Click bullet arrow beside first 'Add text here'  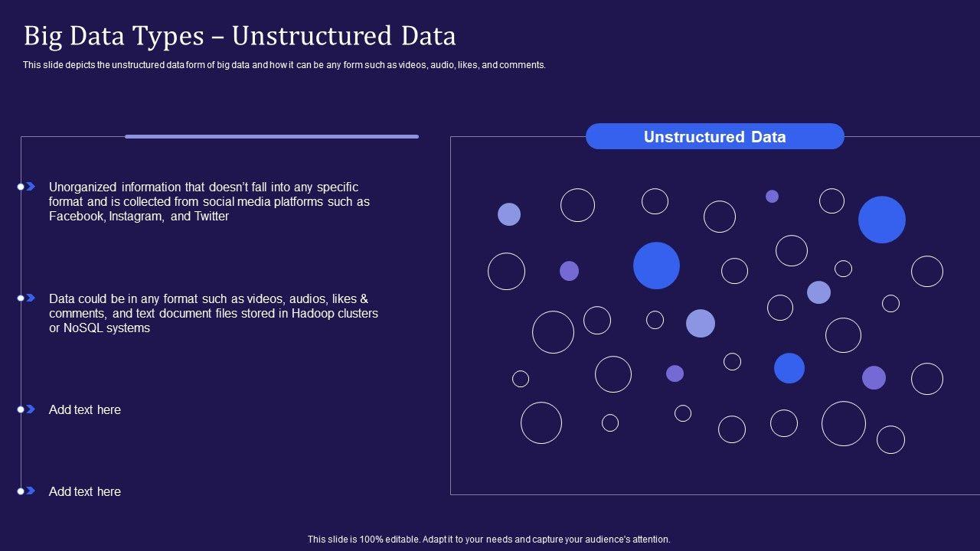[x=29, y=409]
